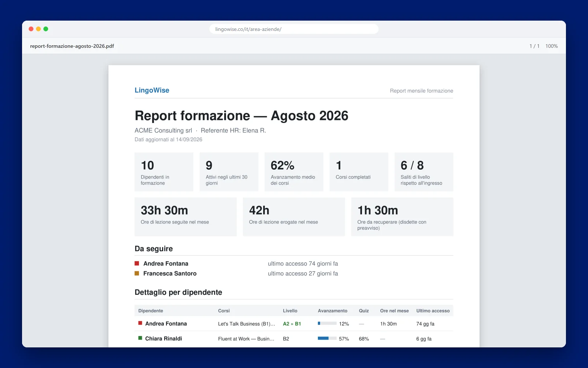Image resolution: width=588 pixels, height=368 pixels.
Task: Click the '33h 30m' lesson hours card
Action: pyautogui.click(x=186, y=217)
